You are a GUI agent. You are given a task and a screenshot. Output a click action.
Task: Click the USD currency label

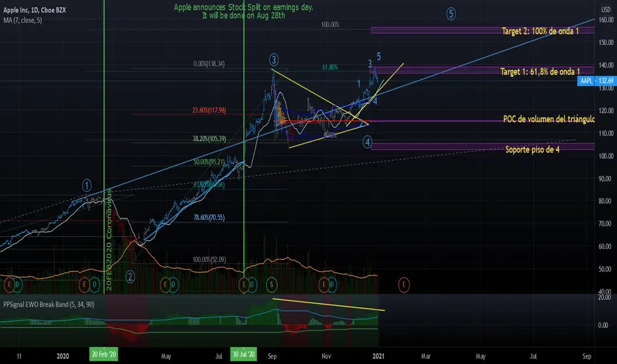tap(606, 9)
